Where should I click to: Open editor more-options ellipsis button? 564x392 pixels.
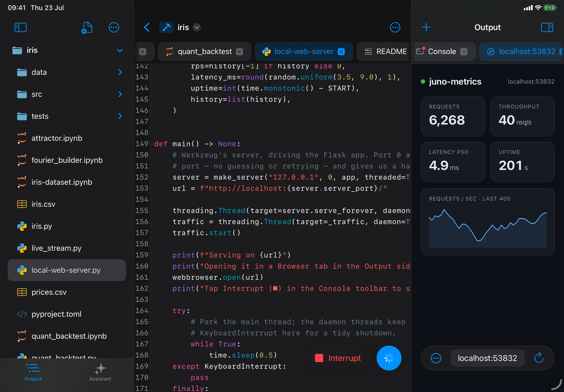(395, 27)
